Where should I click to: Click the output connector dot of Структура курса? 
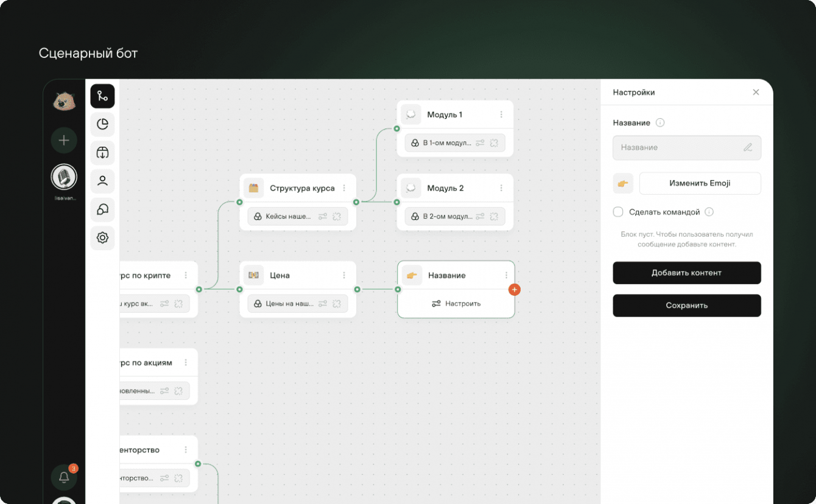[x=356, y=202]
